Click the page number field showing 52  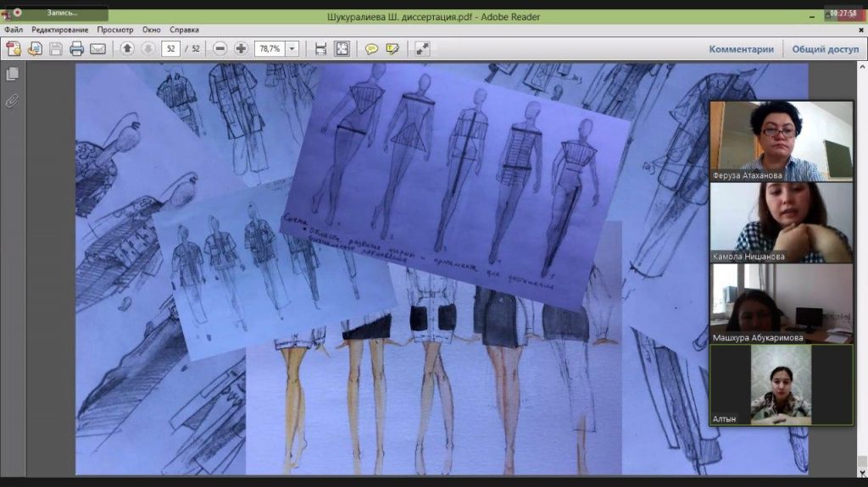(x=172, y=49)
